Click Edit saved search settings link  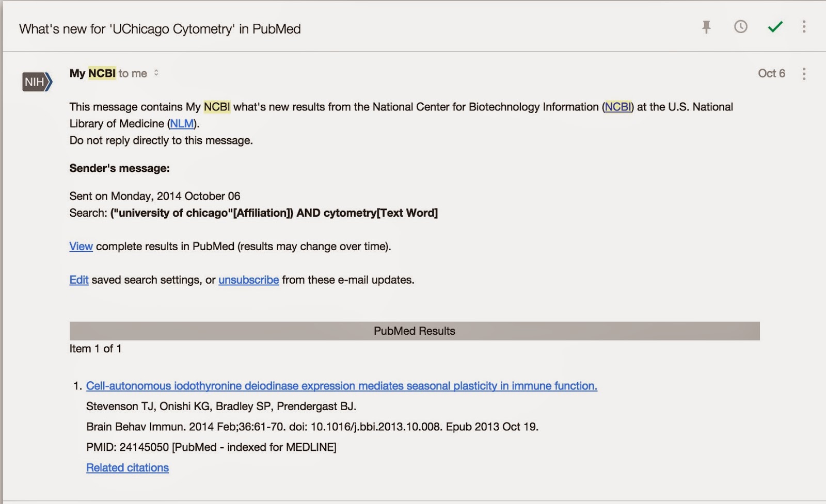pyautogui.click(x=79, y=280)
